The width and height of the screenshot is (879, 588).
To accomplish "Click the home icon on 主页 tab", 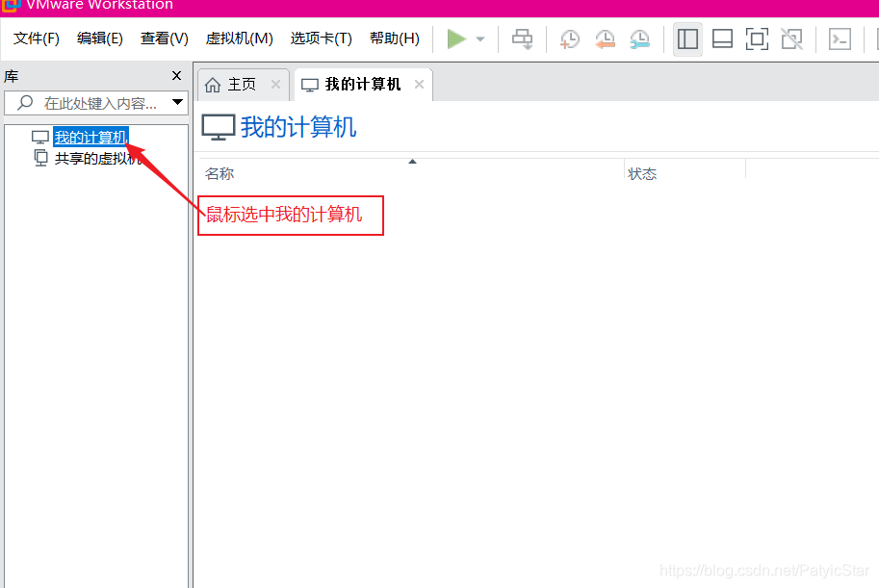I will tap(213, 85).
